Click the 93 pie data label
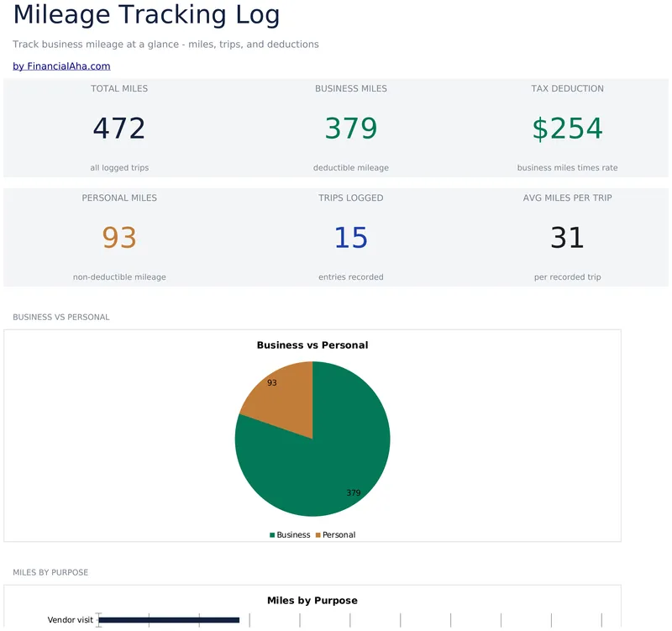This screenshot has height=631, width=672. tap(271, 382)
